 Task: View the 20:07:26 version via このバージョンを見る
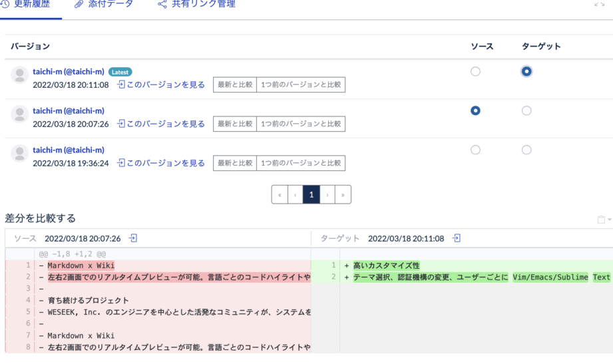coord(160,124)
